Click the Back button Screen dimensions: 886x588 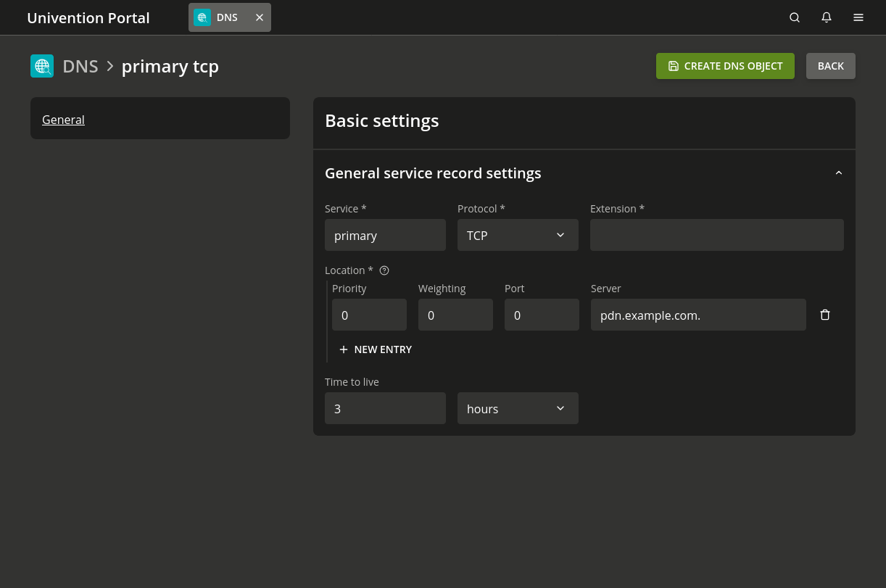830,66
